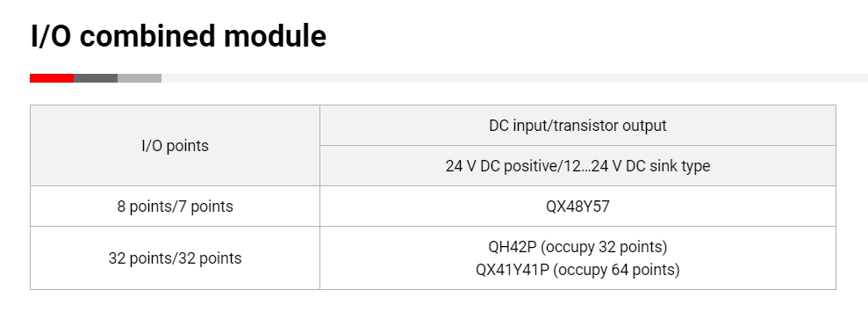Screen dimensions: 868x319
Task: Click the I/O points header cell
Action: point(175,146)
